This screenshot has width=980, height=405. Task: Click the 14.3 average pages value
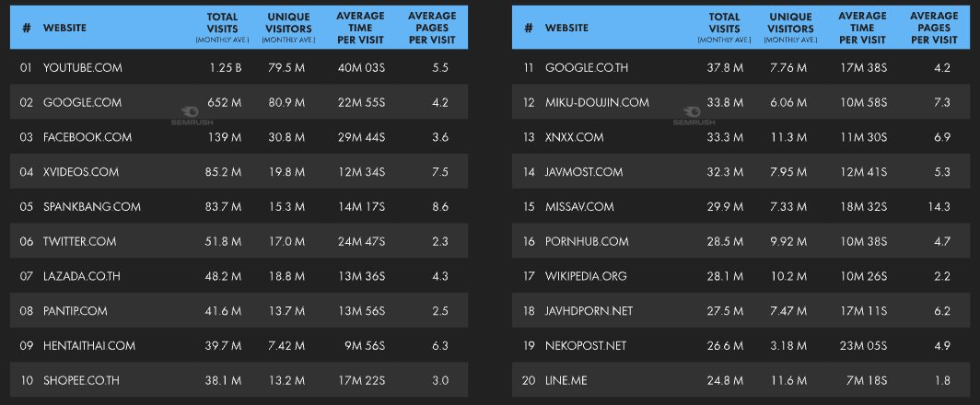[939, 207]
